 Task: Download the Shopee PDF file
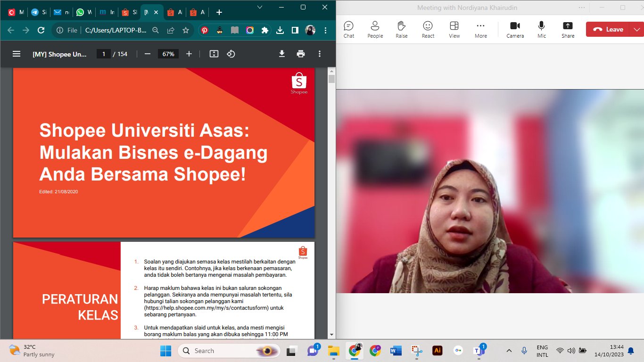[282, 54]
